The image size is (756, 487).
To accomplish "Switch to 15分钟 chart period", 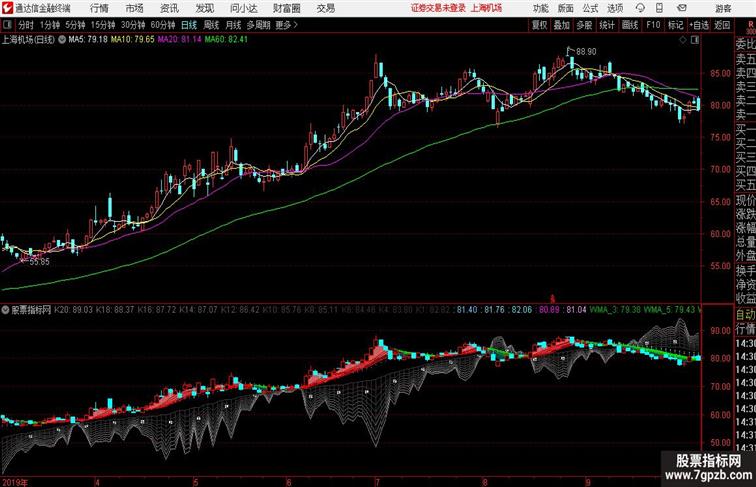I will coord(103,25).
